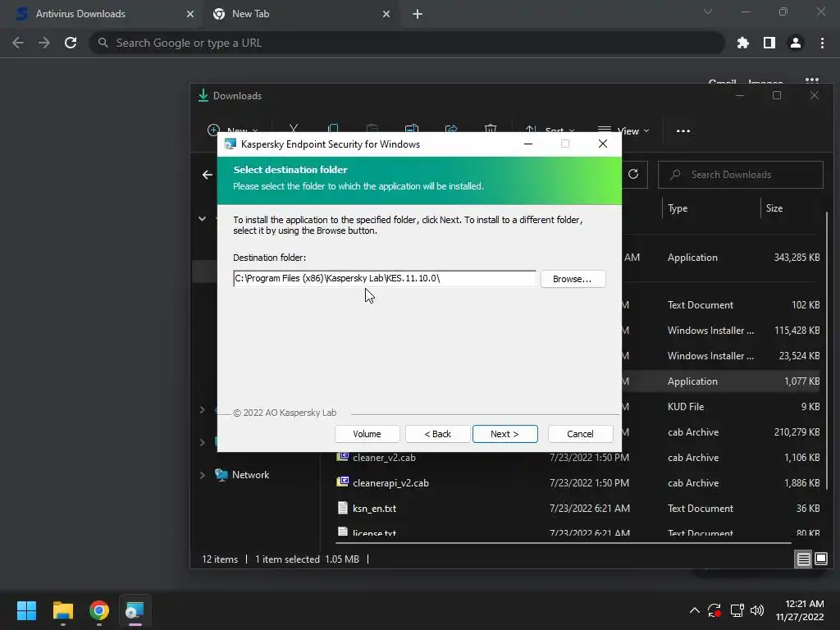Click the Browse... button in the installer
The height and width of the screenshot is (630, 840).
[x=573, y=279]
